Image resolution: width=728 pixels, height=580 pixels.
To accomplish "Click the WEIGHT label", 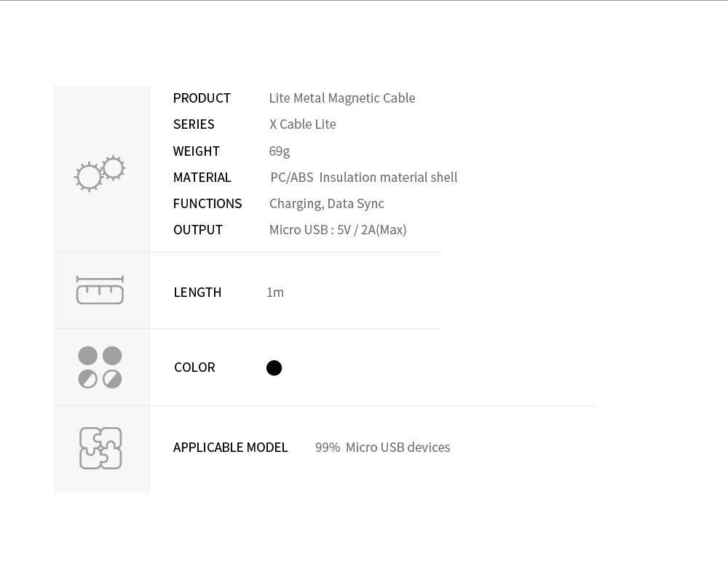I will 197,151.
